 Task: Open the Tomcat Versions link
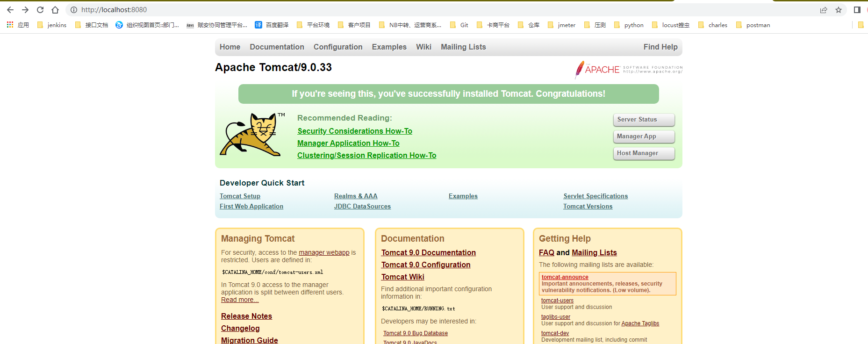pos(588,206)
